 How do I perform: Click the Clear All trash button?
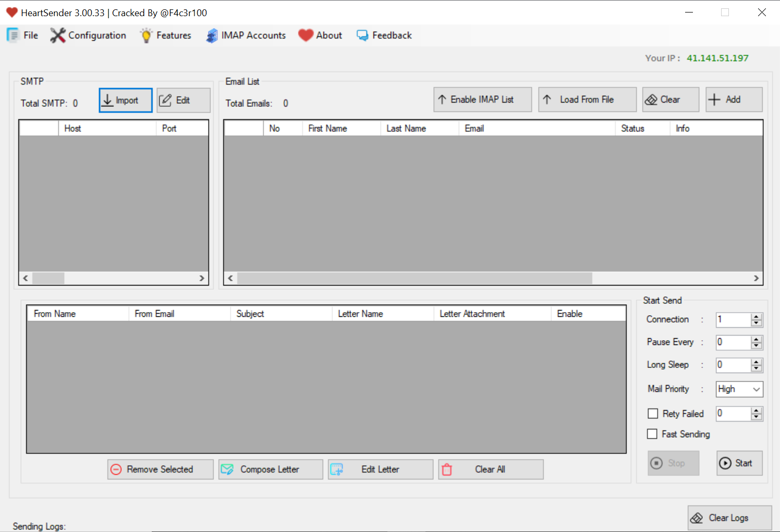(490, 469)
